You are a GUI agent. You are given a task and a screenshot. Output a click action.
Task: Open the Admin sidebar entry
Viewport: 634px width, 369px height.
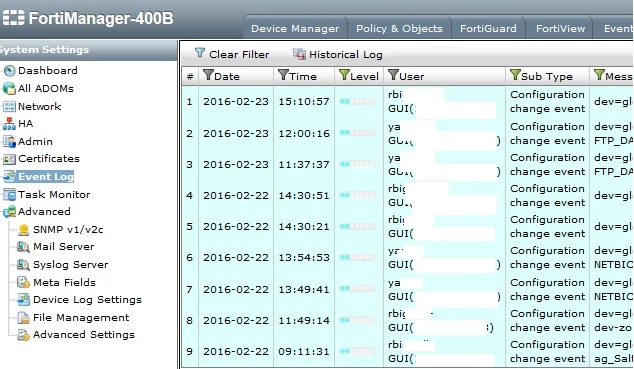(x=35, y=141)
